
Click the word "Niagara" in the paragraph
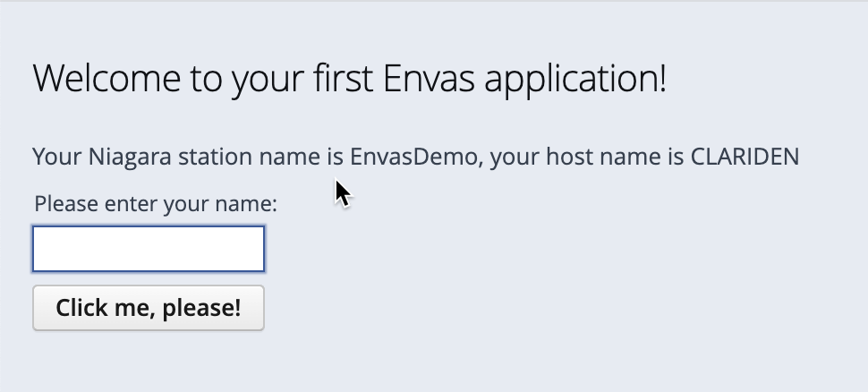click(x=130, y=158)
